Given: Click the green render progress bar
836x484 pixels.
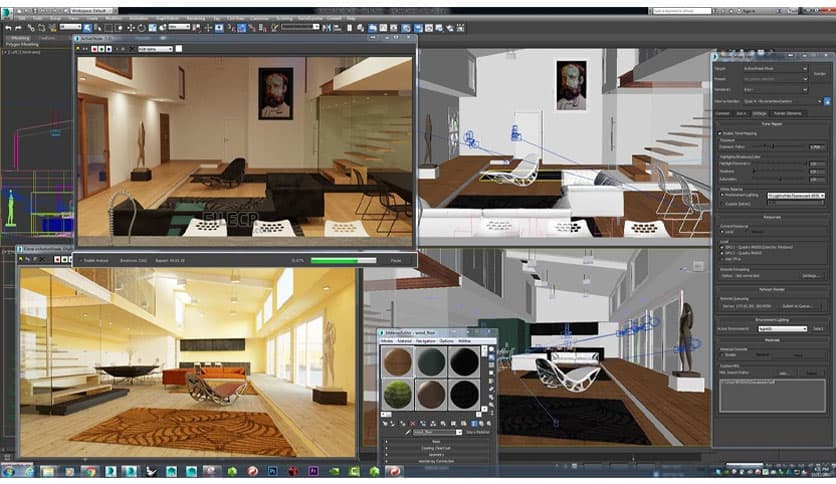Looking at the screenshot, I should coord(344,261).
